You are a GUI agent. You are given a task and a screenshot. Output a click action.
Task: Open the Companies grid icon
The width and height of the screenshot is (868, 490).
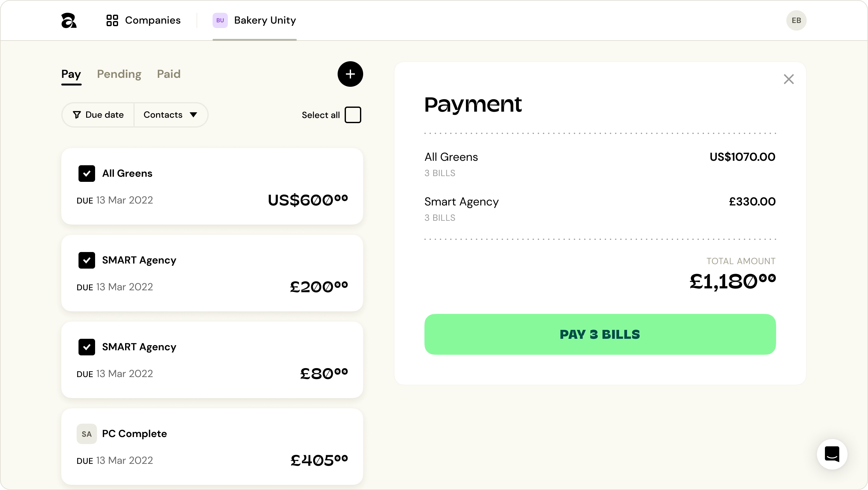pos(112,20)
